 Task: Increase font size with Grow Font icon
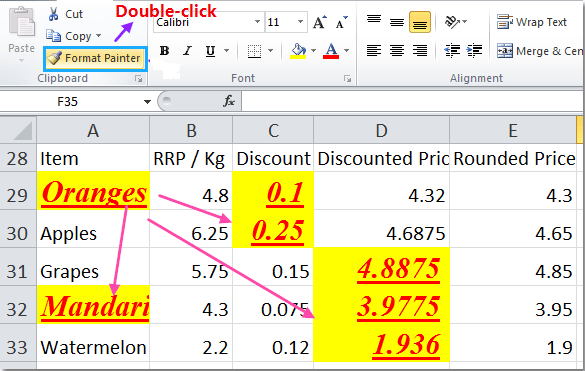(320, 22)
